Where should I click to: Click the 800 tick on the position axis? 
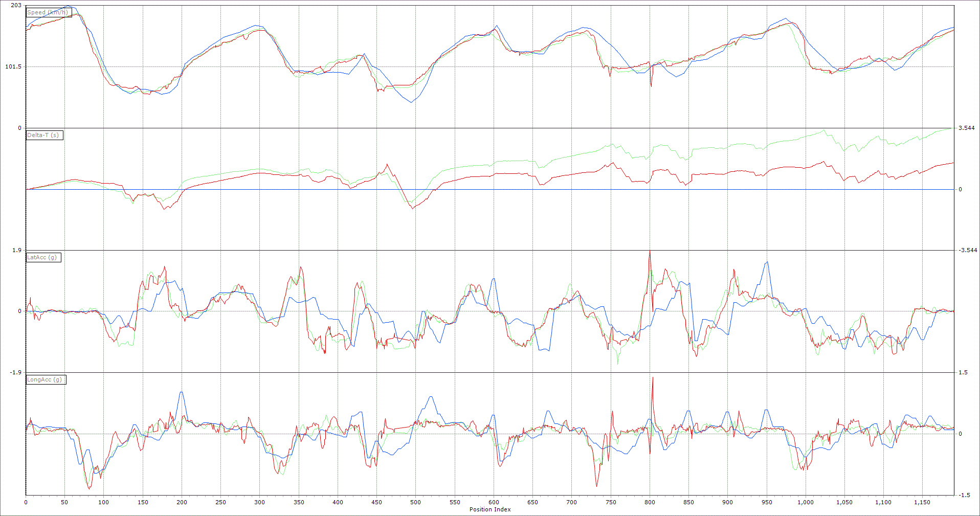click(x=650, y=502)
